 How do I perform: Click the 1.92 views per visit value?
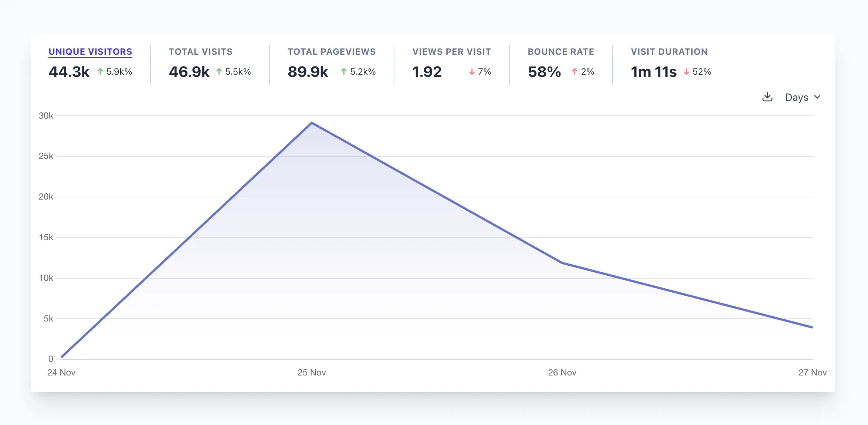click(427, 72)
